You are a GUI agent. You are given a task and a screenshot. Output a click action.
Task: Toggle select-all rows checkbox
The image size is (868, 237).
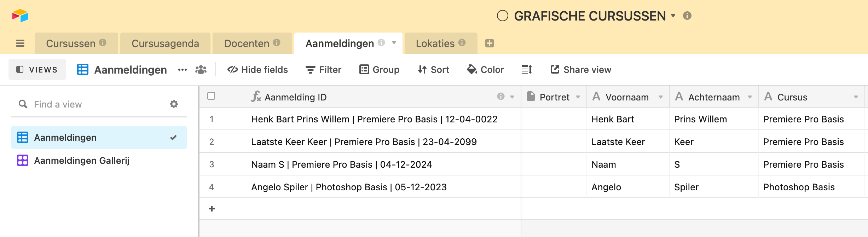211,96
